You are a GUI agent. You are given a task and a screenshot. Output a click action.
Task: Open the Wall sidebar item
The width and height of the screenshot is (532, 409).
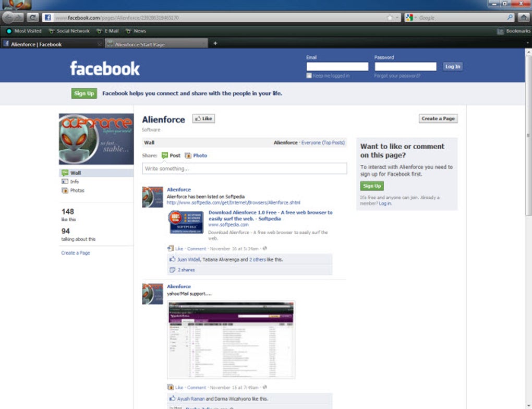click(x=96, y=173)
